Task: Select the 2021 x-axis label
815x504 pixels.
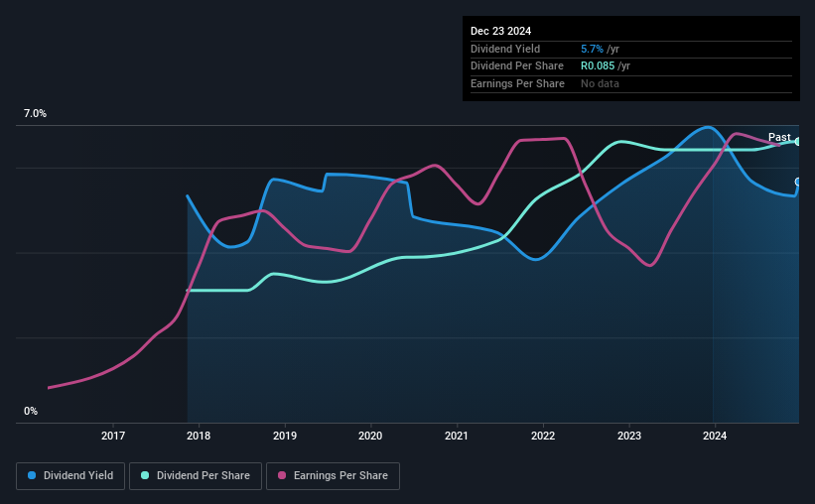Action: point(457,436)
